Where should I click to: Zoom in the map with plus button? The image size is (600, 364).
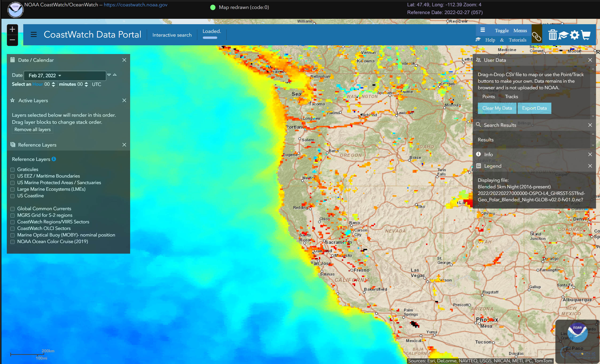point(12,29)
